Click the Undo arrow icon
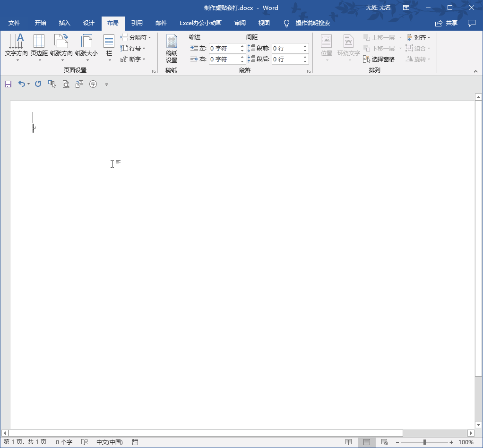 point(21,84)
